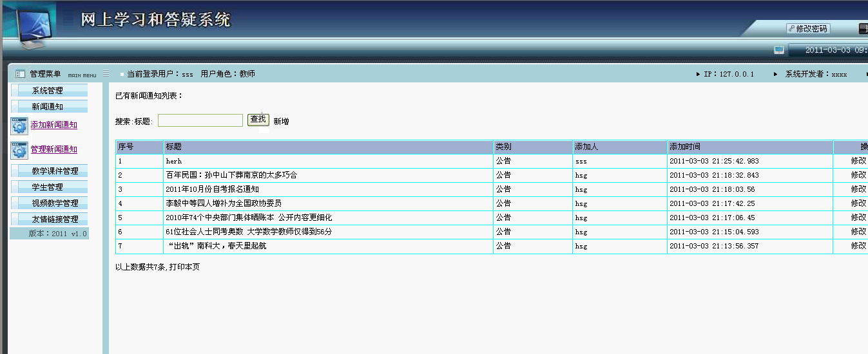This screenshot has width=868, height=354.
Task: Click timestamp '2011-03-03 21:18:32.843'
Action: tap(714, 175)
